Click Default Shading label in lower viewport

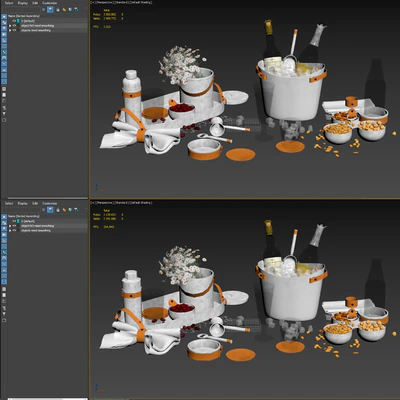click(141, 203)
